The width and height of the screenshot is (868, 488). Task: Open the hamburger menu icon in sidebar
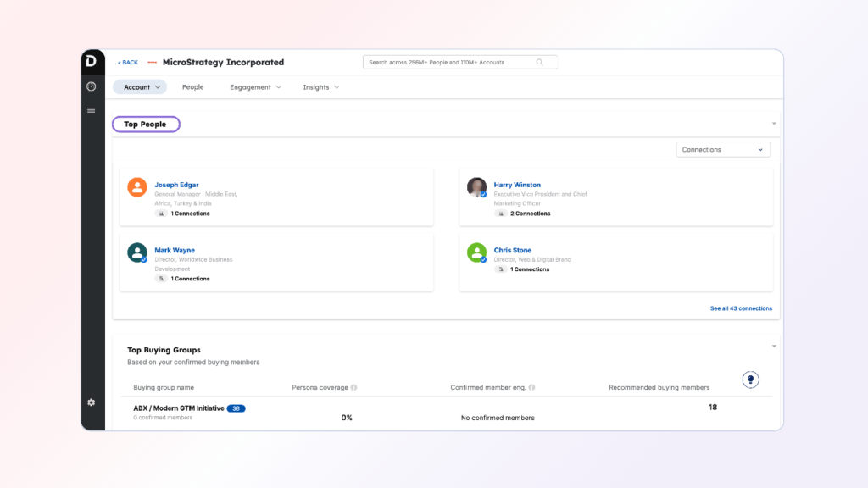click(x=91, y=110)
